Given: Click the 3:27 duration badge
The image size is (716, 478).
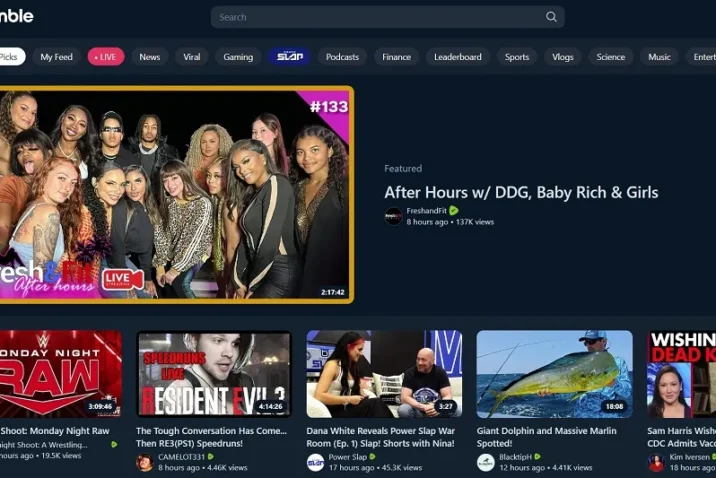Looking at the screenshot, I should pos(445,406).
